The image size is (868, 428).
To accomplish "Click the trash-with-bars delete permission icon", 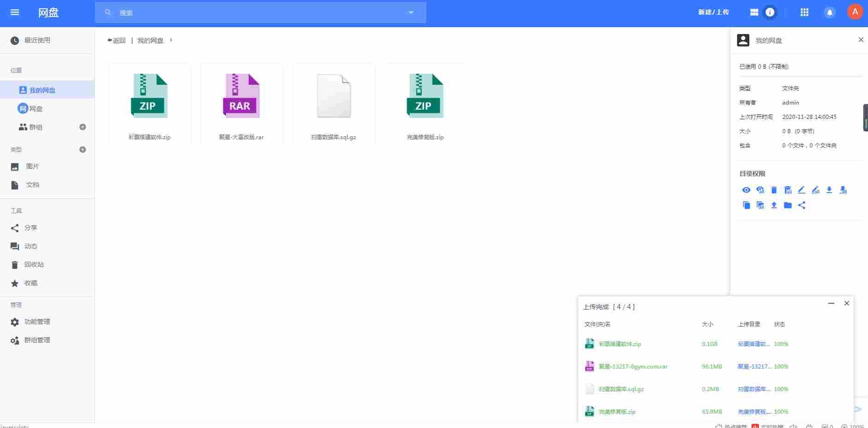I will [x=788, y=190].
